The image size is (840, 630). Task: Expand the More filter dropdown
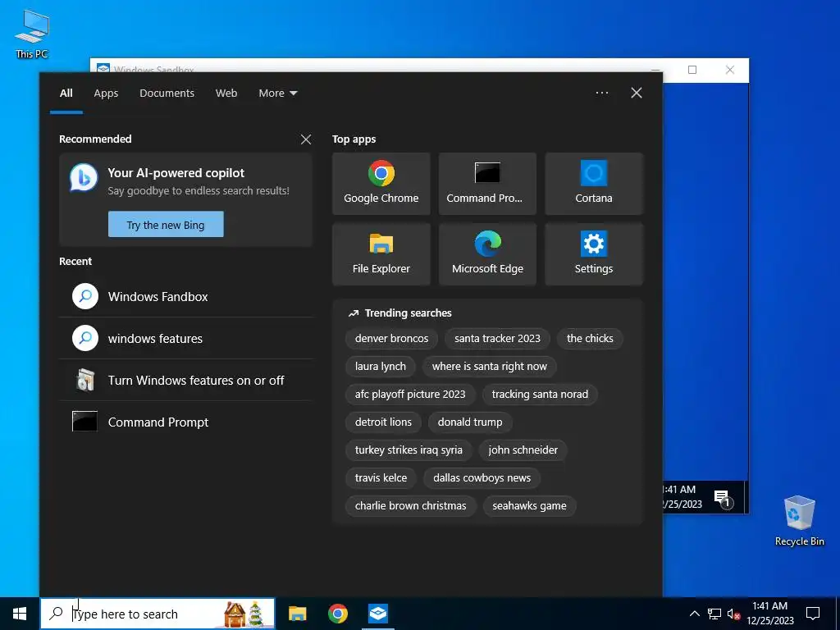point(277,94)
